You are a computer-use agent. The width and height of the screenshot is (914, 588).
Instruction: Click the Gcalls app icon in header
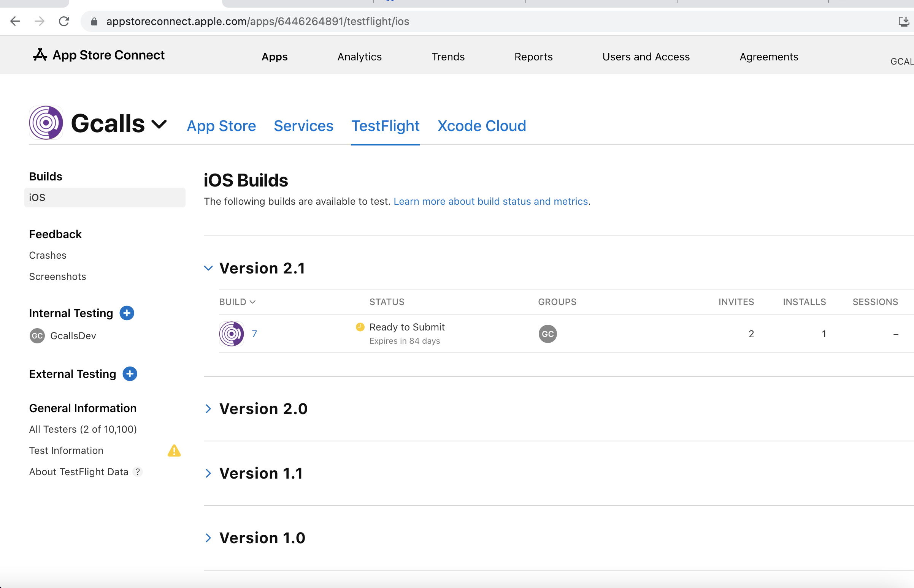point(46,123)
